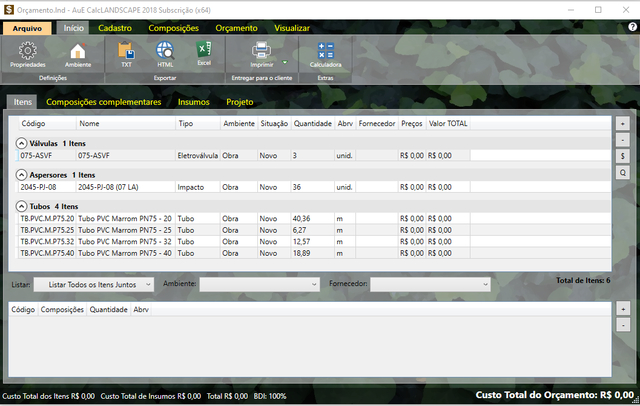Switch to Composições complementares tab
This screenshot has height=406, width=640.
pyautogui.click(x=103, y=102)
